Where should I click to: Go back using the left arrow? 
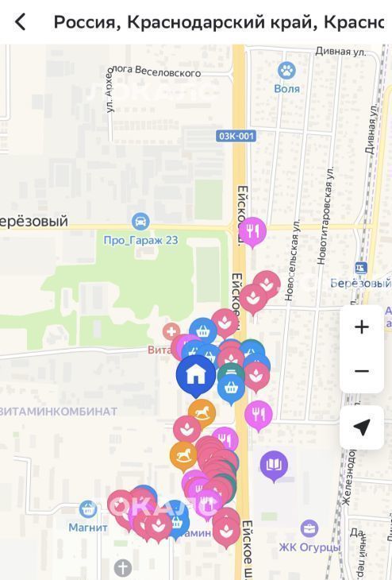[x=21, y=22]
